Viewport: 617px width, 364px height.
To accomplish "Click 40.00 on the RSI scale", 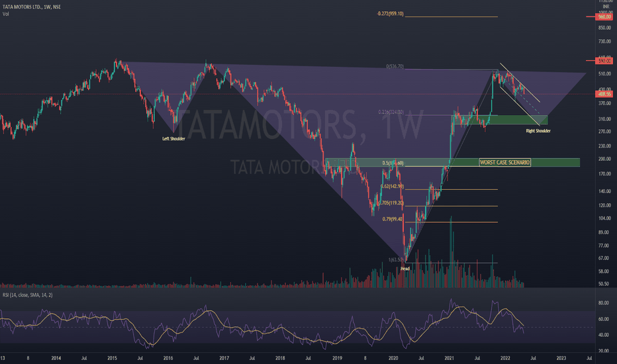I will coord(604,335).
